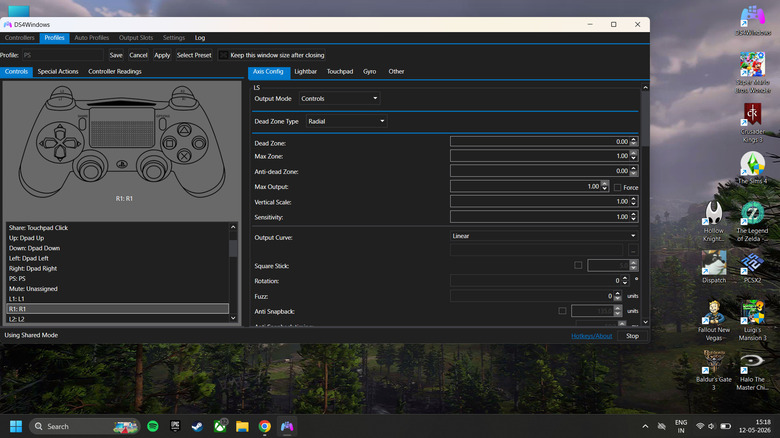
Task: Apply profile changes
Action: tap(162, 55)
